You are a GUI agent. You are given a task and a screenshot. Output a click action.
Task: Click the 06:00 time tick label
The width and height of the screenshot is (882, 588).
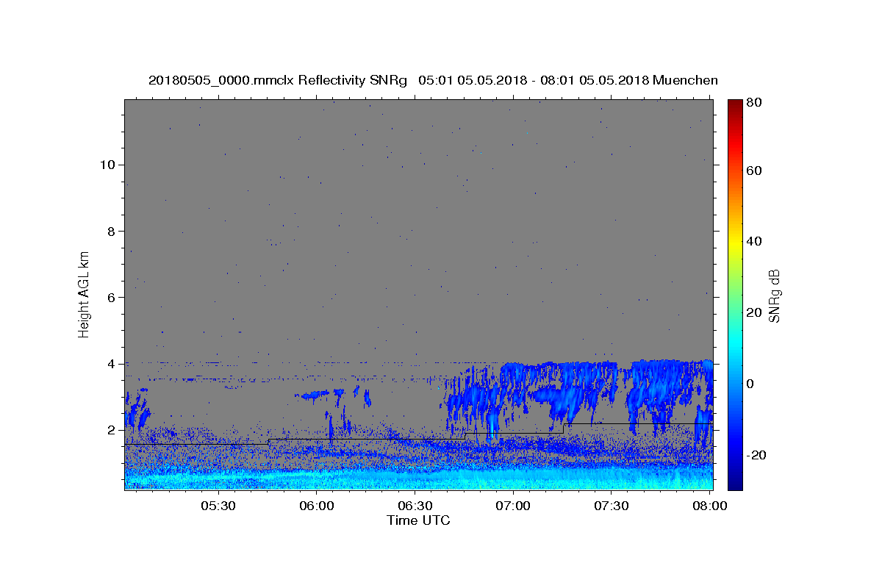317,506
